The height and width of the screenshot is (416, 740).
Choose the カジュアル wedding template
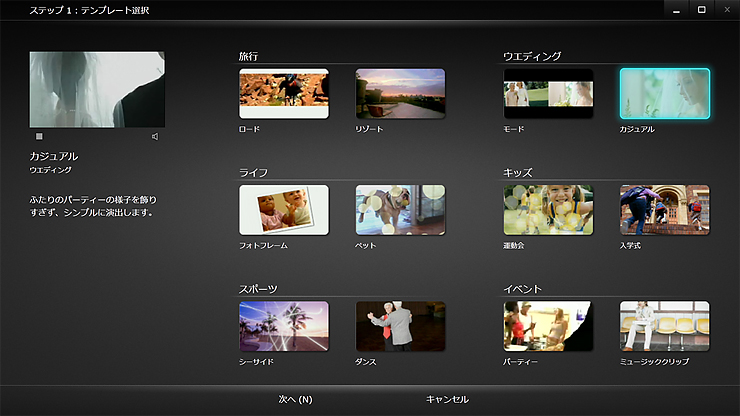(x=664, y=94)
